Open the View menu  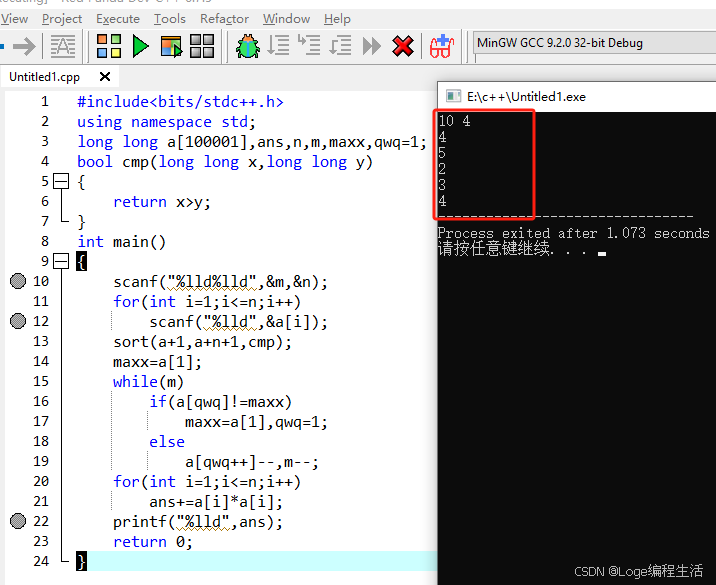coord(14,19)
